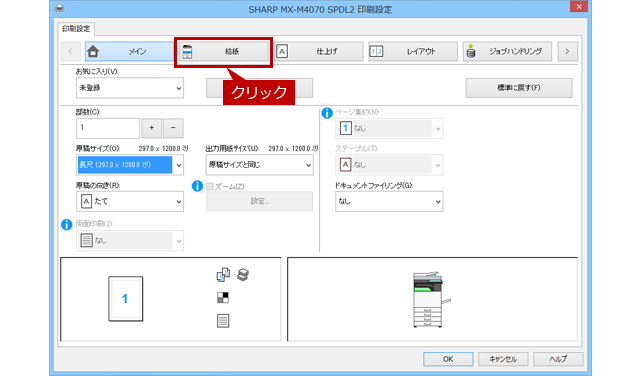Open the ドキュメントファイリング dropdown

point(389,202)
